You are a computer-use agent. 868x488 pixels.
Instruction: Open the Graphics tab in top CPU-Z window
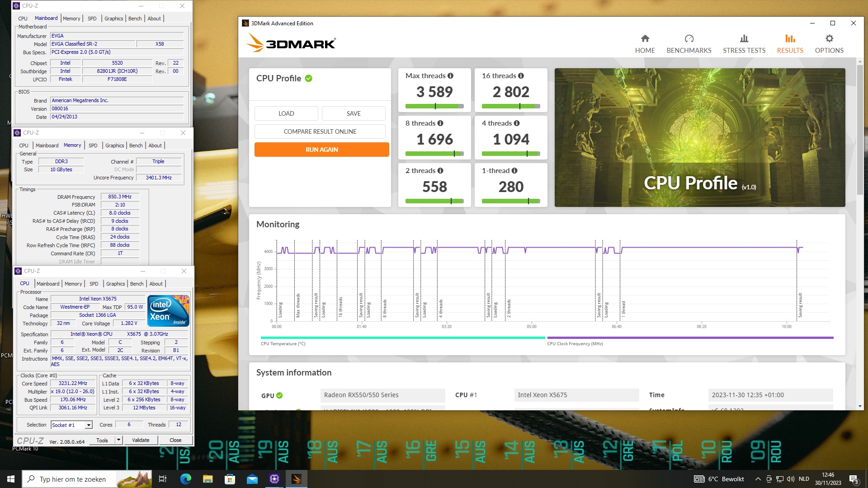pyautogui.click(x=113, y=19)
